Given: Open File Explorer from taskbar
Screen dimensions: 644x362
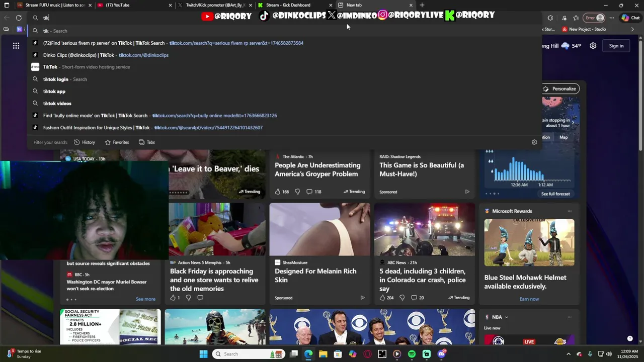Looking at the screenshot, I should tap(323, 354).
